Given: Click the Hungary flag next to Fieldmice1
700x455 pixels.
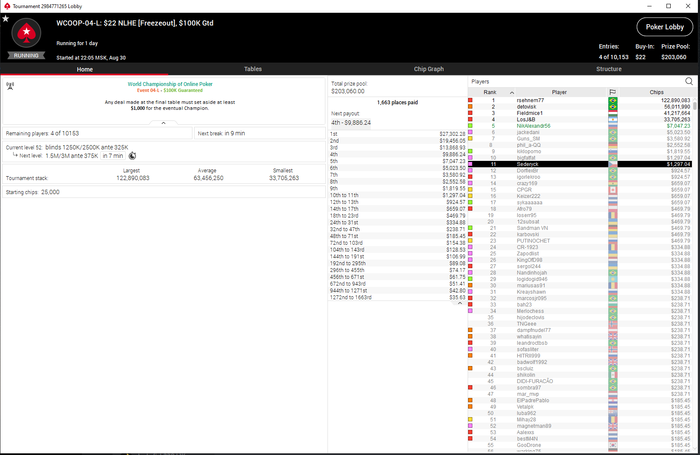Looking at the screenshot, I should click(612, 113).
